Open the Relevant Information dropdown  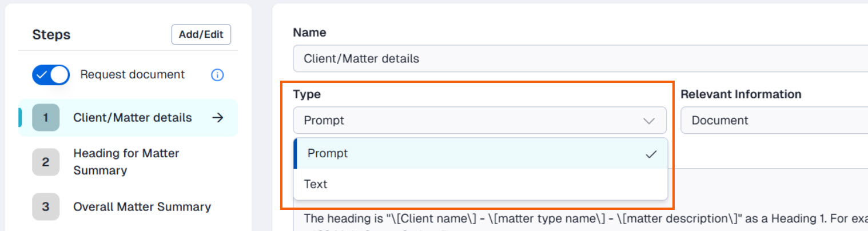pos(772,121)
